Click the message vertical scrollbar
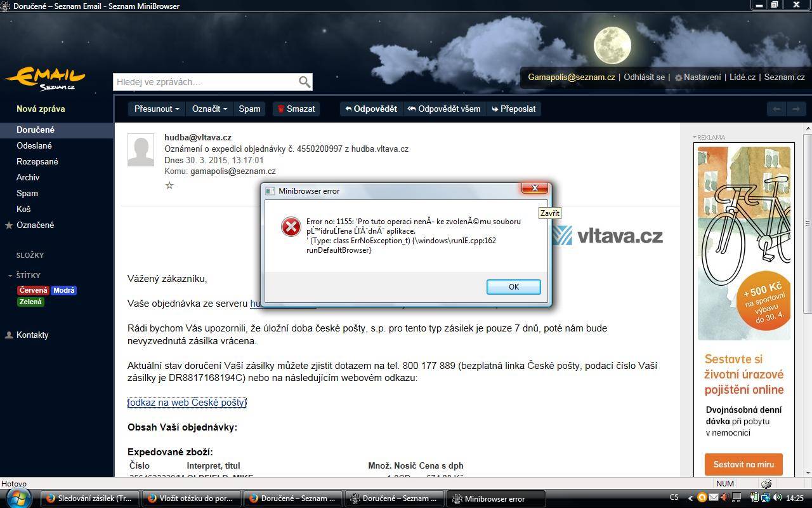Viewport: 812px width, 508px height. click(x=808, y=222)
